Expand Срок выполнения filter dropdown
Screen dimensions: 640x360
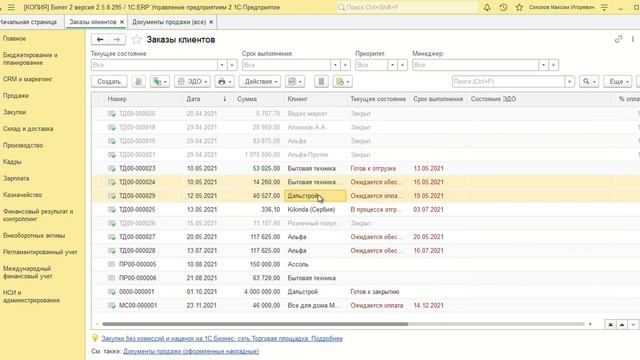point(335,65)
